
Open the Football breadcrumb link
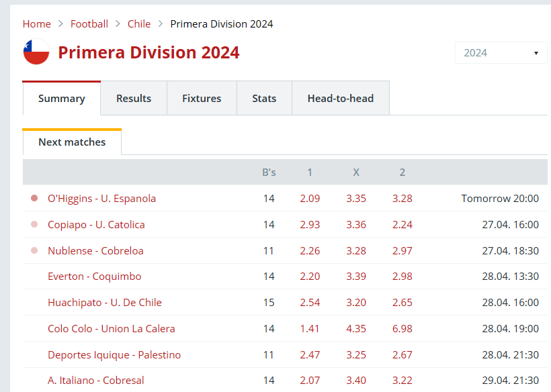(x=89, y=24)
